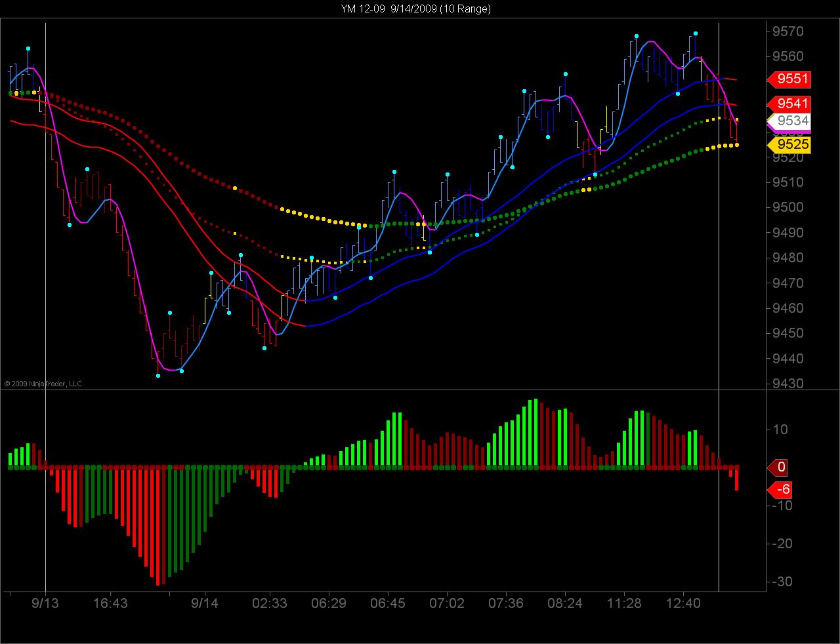Select the 06:29 time axis label
840x644 pixels.
click(x=329, y=603)
